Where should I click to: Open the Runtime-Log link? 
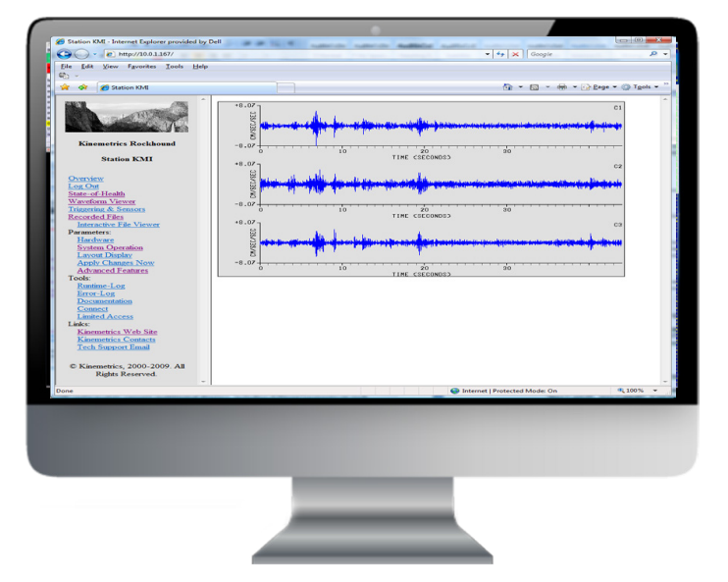pyautogui.click(x=101, y=286)
